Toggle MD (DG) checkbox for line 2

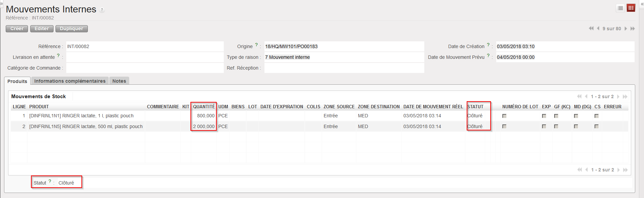576,127
